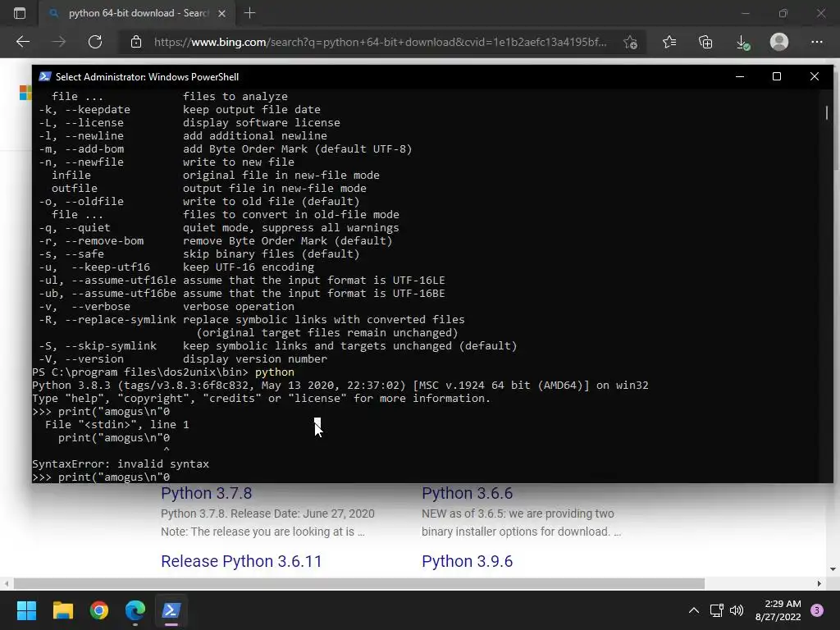The image size is (840, 630).
Task: Open Edge profile avatar
Action: (x=779, y=42)
